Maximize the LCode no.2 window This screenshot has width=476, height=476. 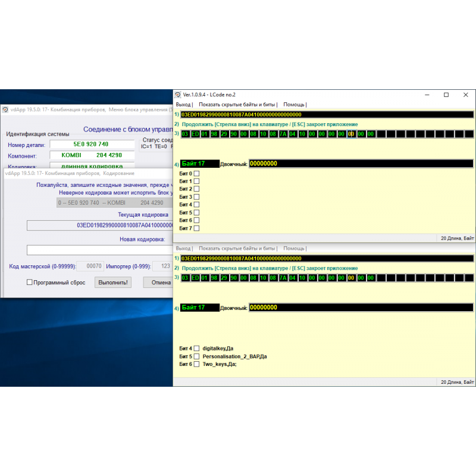tap(446, 95)
